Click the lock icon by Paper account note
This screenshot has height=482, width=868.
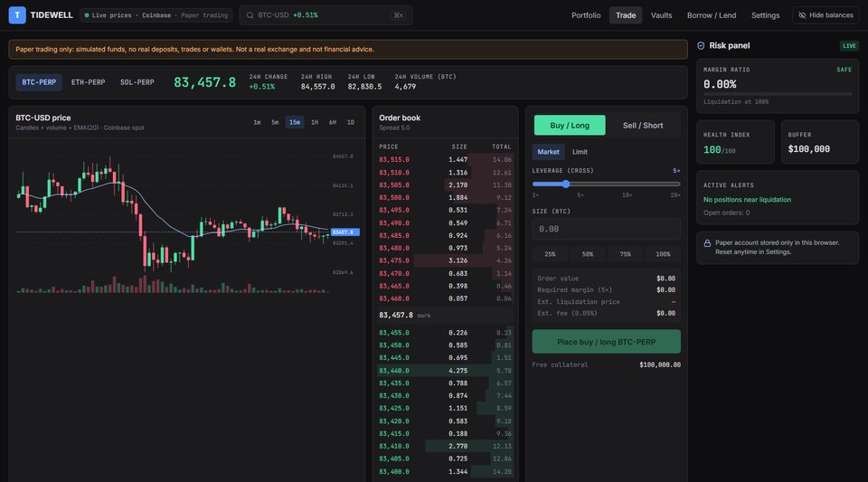tap(707, 243)
